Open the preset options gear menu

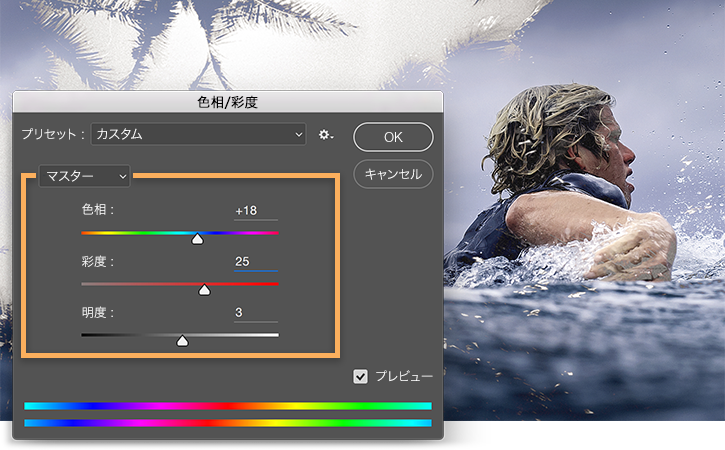pos(326,135)
